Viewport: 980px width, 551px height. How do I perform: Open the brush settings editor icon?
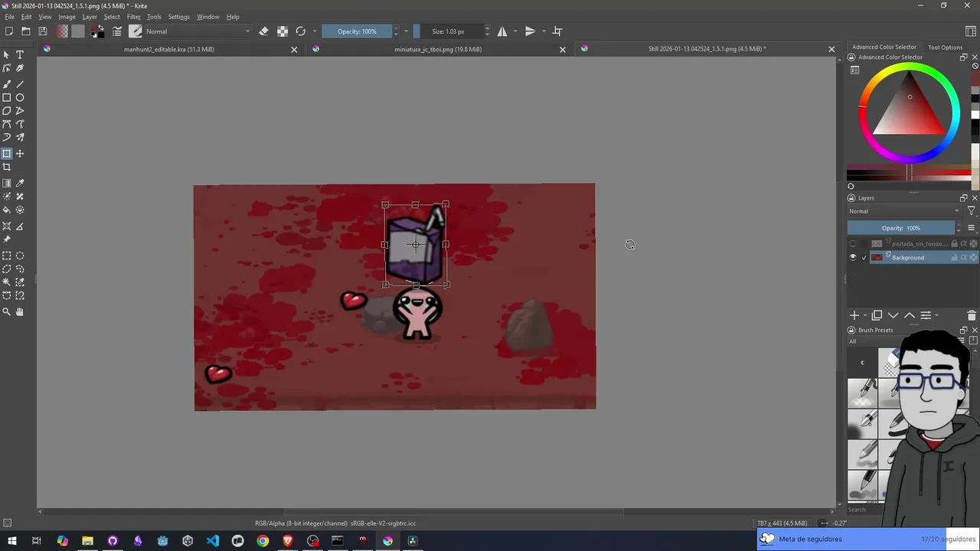click(117, 31)
